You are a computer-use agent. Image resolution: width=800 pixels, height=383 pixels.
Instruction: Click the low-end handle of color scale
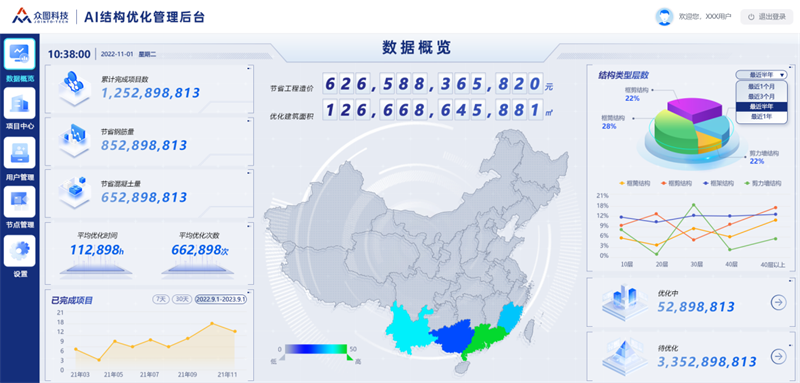[x=282, y=357]
